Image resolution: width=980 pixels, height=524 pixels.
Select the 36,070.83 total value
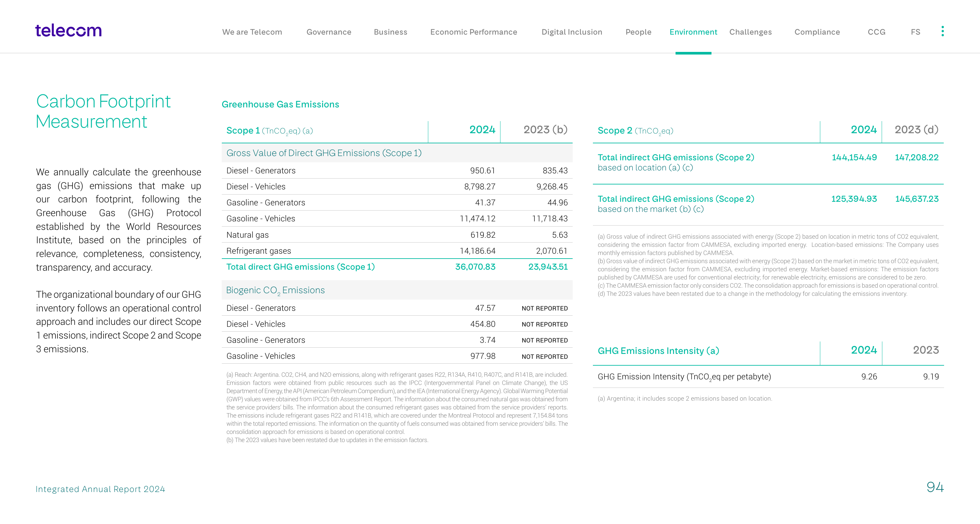[x=475, y=267]
